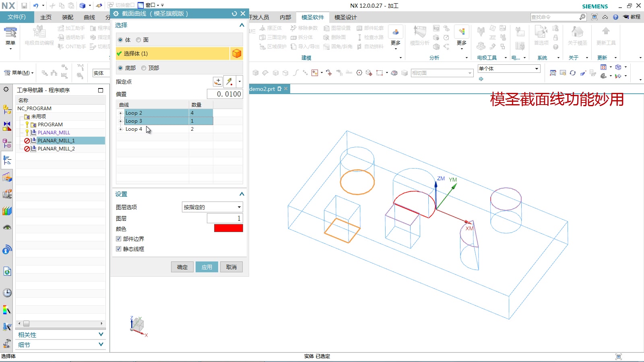Collapse the 设置 section

[242, 194]
